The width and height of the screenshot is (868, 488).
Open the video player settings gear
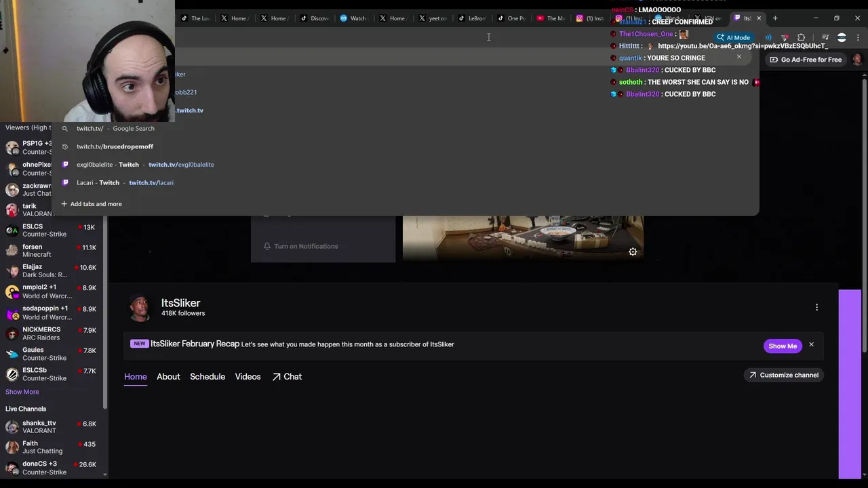(633, 251)
